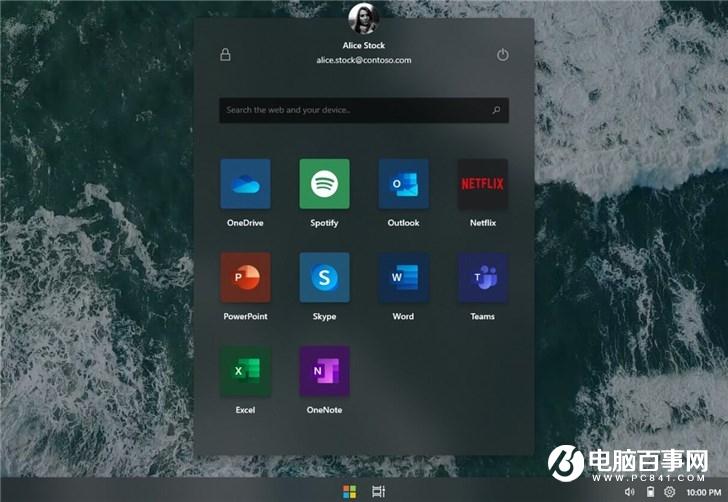728x502 pixels.
Task: Launch the Teams app tile
Action: pyautogui.click(x=483, y=277)
